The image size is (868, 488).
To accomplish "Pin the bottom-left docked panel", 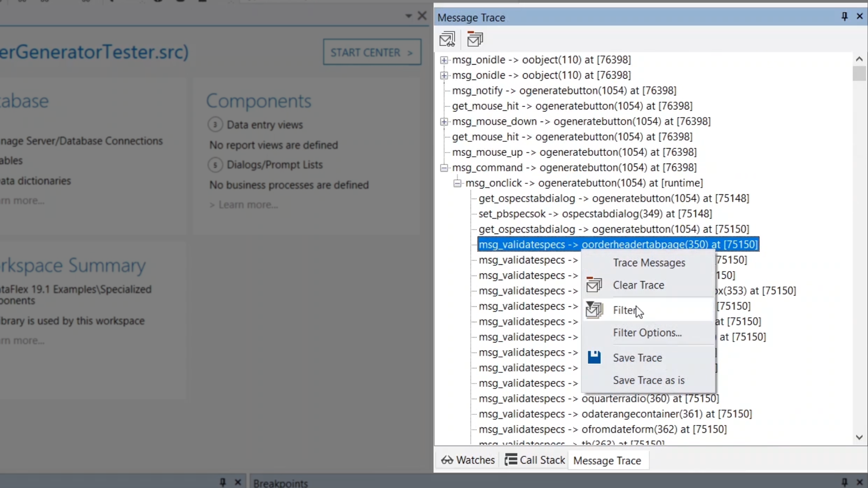I will [x=222, y=482].
